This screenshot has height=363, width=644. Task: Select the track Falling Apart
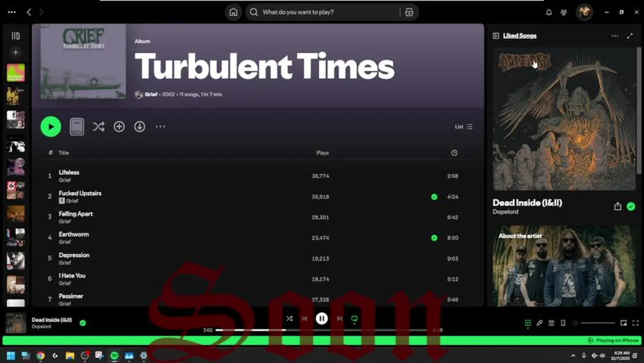click(76, 214)
